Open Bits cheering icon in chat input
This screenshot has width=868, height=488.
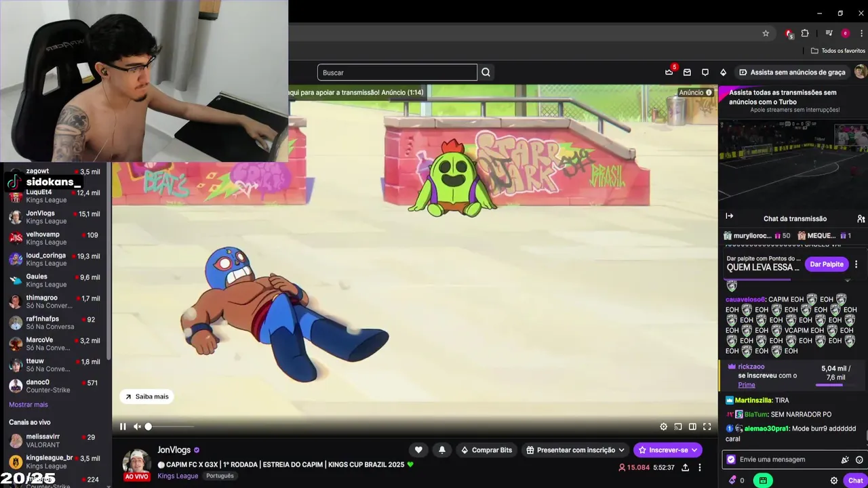[845, 460]
